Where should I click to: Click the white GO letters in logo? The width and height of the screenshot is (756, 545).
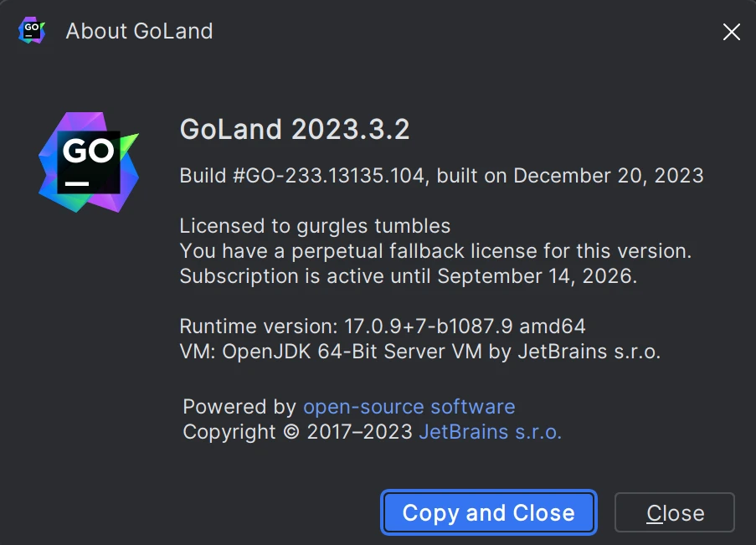(89, 151)
